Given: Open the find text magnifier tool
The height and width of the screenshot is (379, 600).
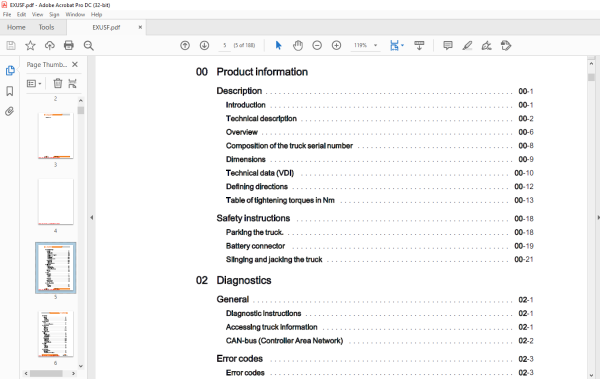Looking at the screenshot, I should [x=88, y=46].
